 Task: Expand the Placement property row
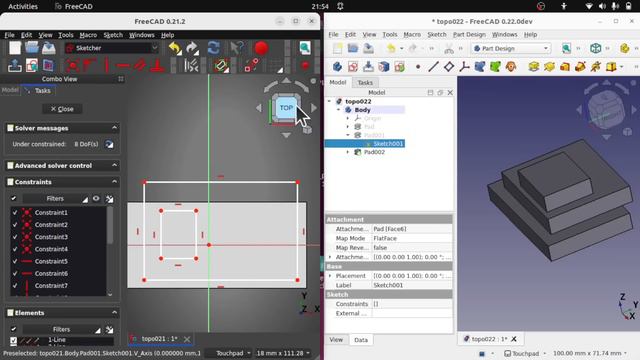[x=330, y=276]
